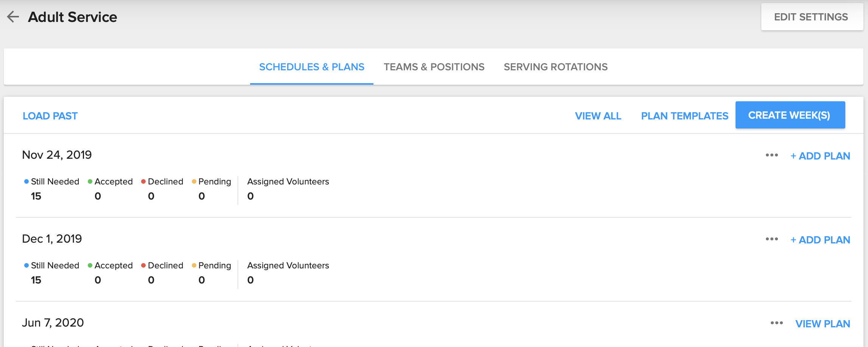
Task: Click View All to see all plans
Action: pos(598,116)
